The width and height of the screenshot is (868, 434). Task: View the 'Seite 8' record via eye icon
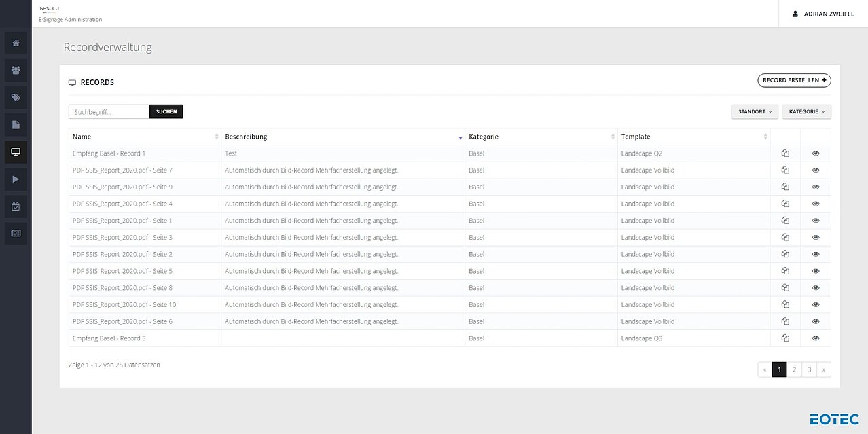(x=816, y=288)
